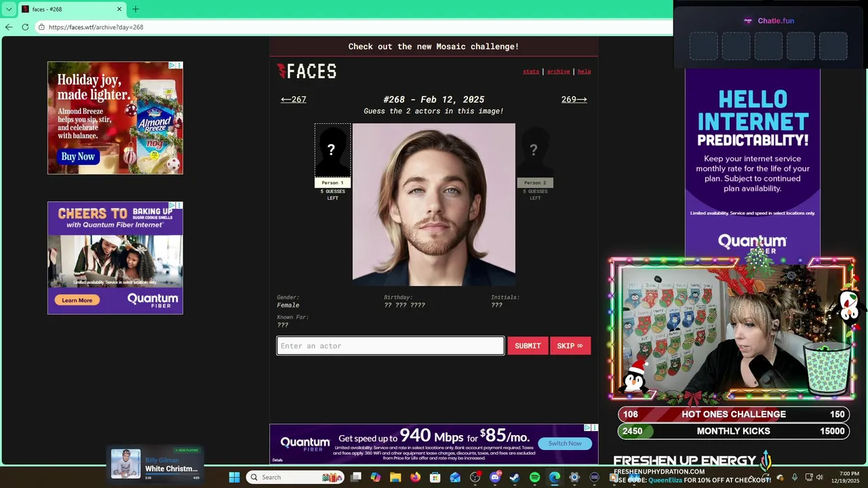Go to next puzzle 269
The image size is (868, 488).
pos(574,100)
